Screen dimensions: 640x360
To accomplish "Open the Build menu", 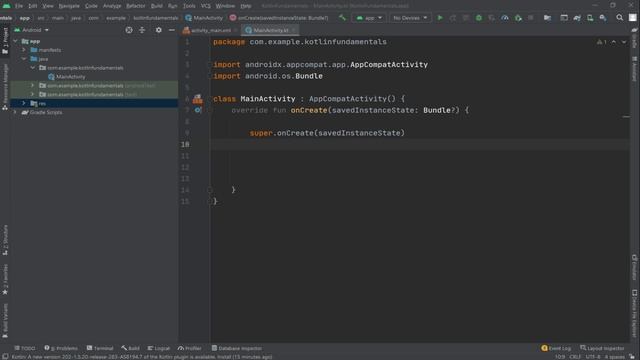I will point(156,6).
